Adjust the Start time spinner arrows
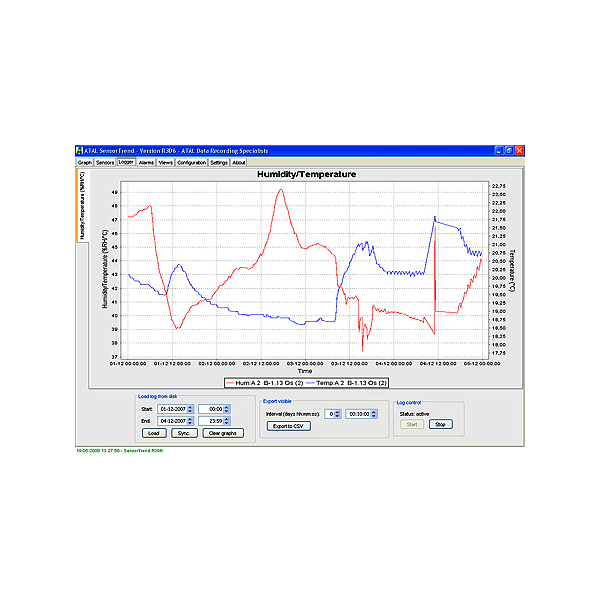Screen dimensions: 600x600 pyautogui.click(x=228, y=409)
